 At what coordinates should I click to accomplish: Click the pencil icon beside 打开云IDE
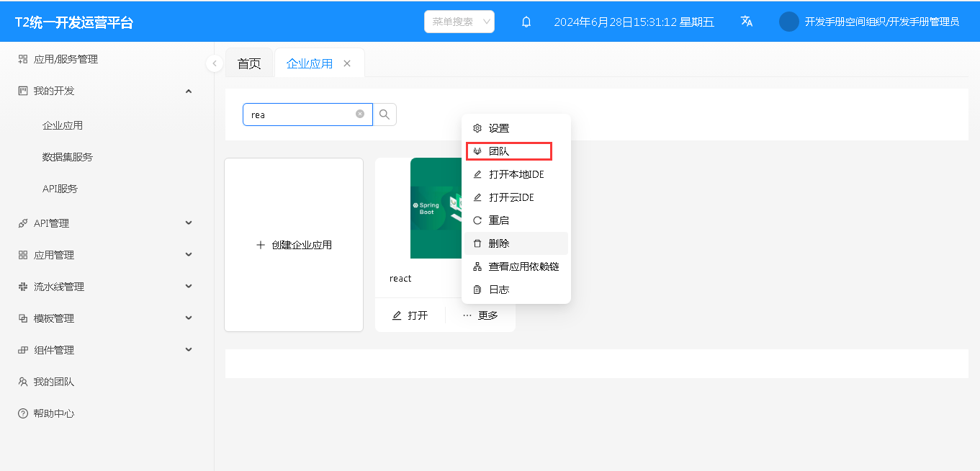tap(477, 197)
